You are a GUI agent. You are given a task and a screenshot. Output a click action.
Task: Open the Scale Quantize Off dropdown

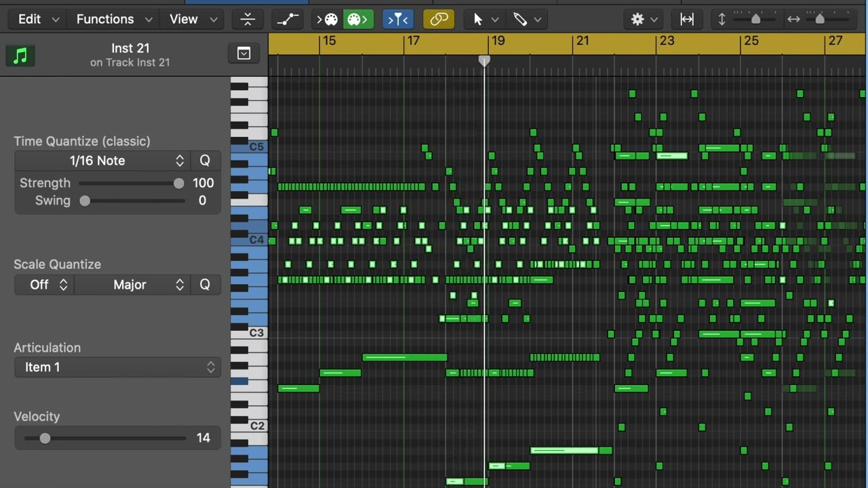coord(45,285)
